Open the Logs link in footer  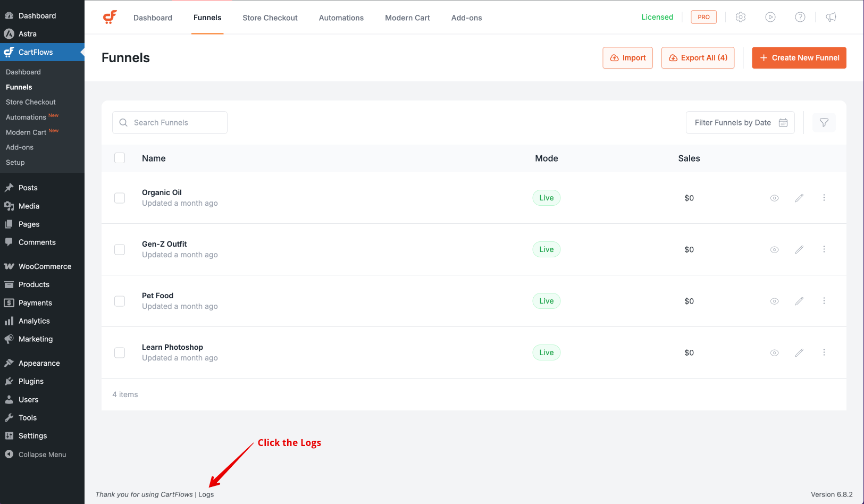coord(206,494)
